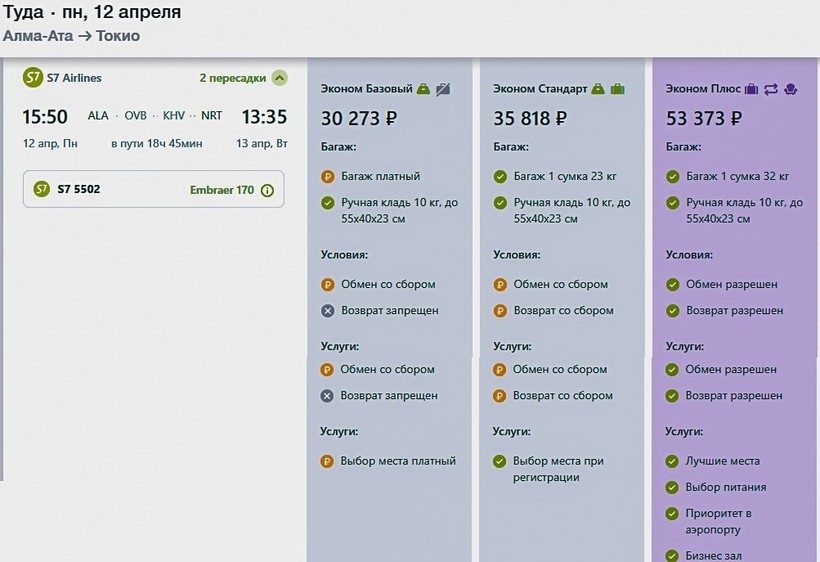The height and width of the screenshot is (562, 820).
Task: Click checkmark beside Багаж 1 сумка 23 кг
Action: (500, 177)
